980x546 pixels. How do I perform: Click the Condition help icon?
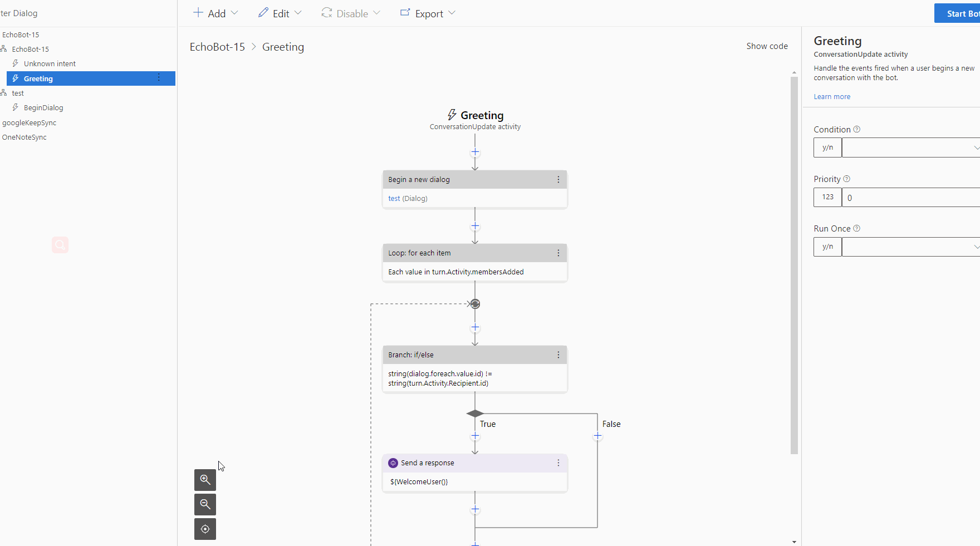pyautogui.click(x=857, y=129)
